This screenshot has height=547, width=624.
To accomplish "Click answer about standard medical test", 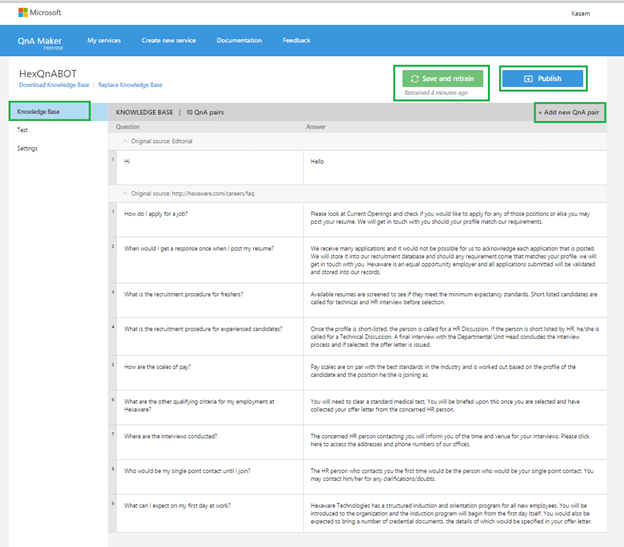I will pyautogui.click(x=455, y=407).
